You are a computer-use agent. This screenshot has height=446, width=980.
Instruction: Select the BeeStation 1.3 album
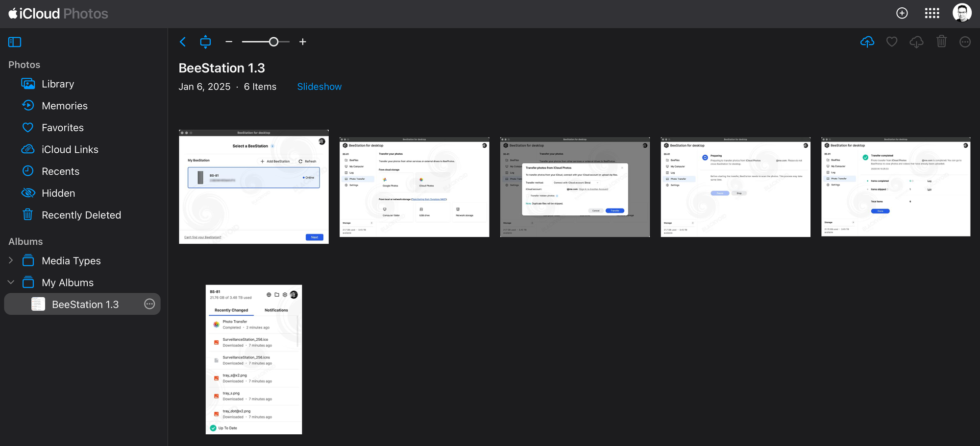coord(82,304)
